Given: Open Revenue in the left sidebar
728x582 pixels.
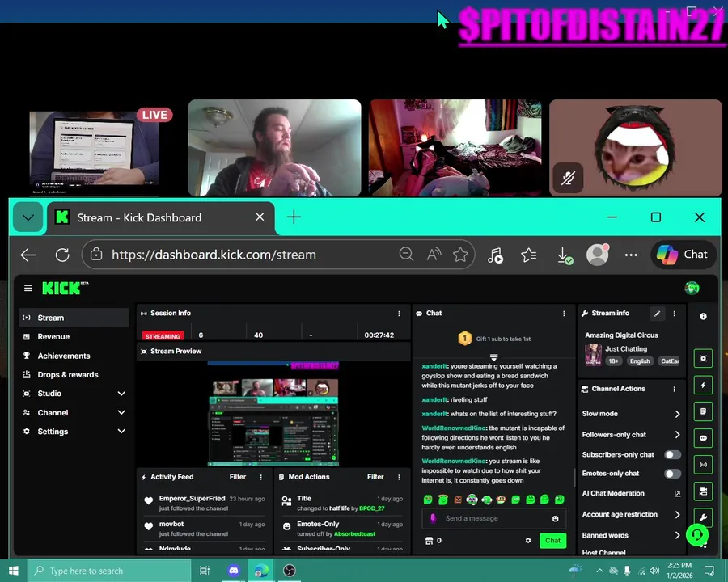Looking at the screenshot, I should 74,337.
